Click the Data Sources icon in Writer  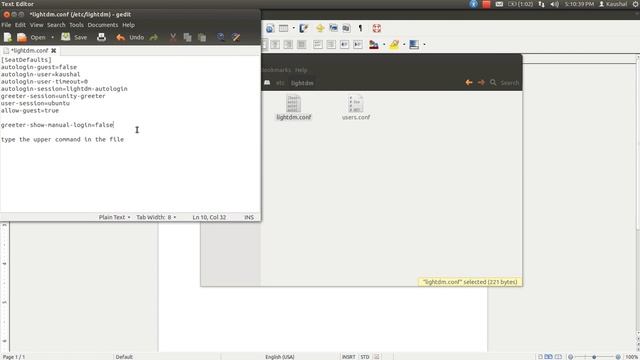[x=346, y=28]
